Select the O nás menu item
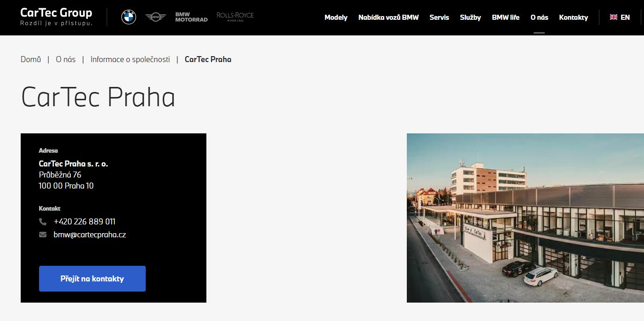Screen dimensions: 644x321 click(x=539, y=17)
